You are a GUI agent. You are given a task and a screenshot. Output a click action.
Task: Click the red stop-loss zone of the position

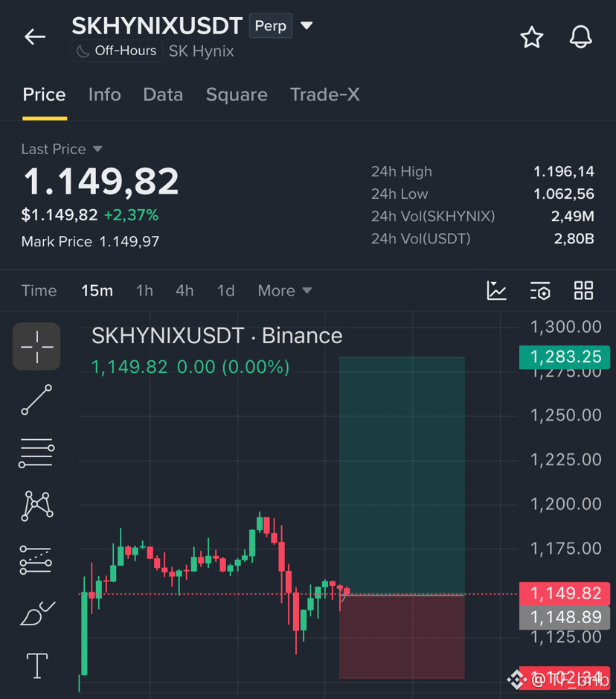[402, 636]
